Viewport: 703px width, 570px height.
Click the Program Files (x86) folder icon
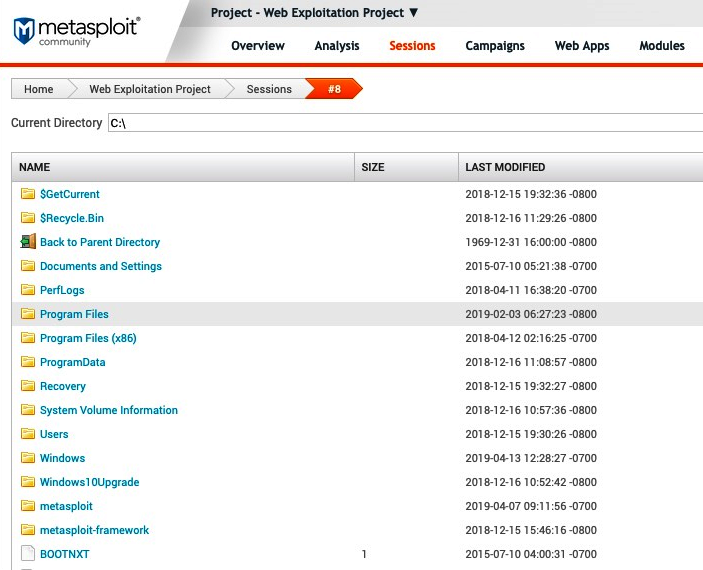tap(28, 338)
